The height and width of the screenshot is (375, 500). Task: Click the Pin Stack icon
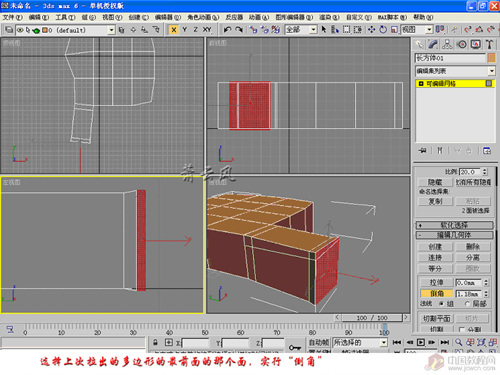point(422,151)
